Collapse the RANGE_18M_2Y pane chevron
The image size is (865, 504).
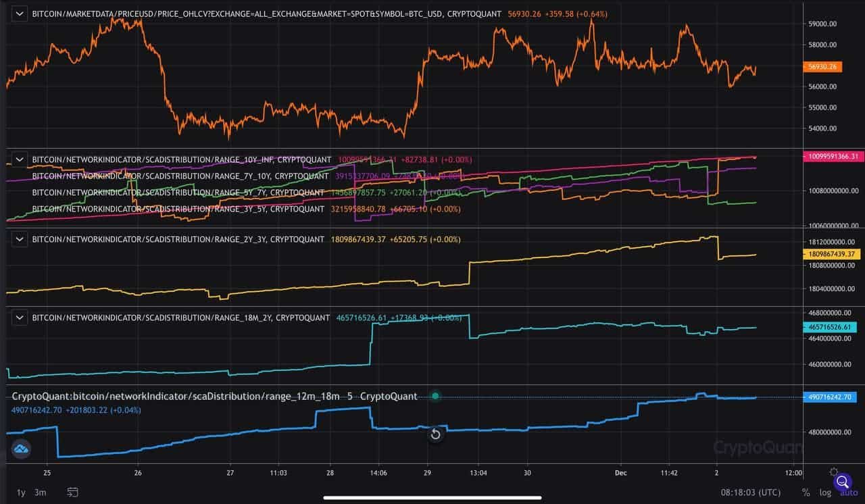[20, 318]
